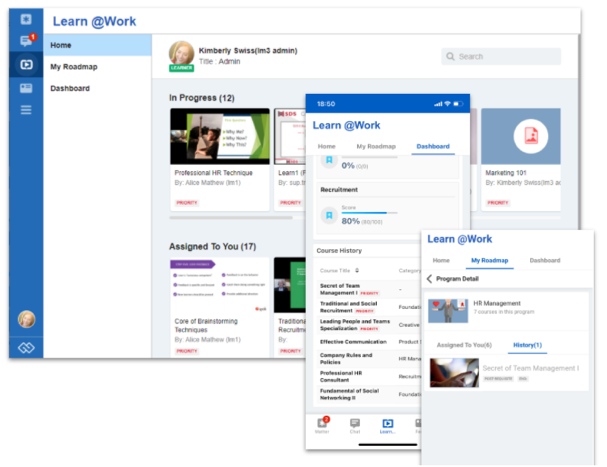Image resolution: width=607 pixels, height=467 pixels.
Task: Click the Learn @Work desktop title
Action: 94,21
